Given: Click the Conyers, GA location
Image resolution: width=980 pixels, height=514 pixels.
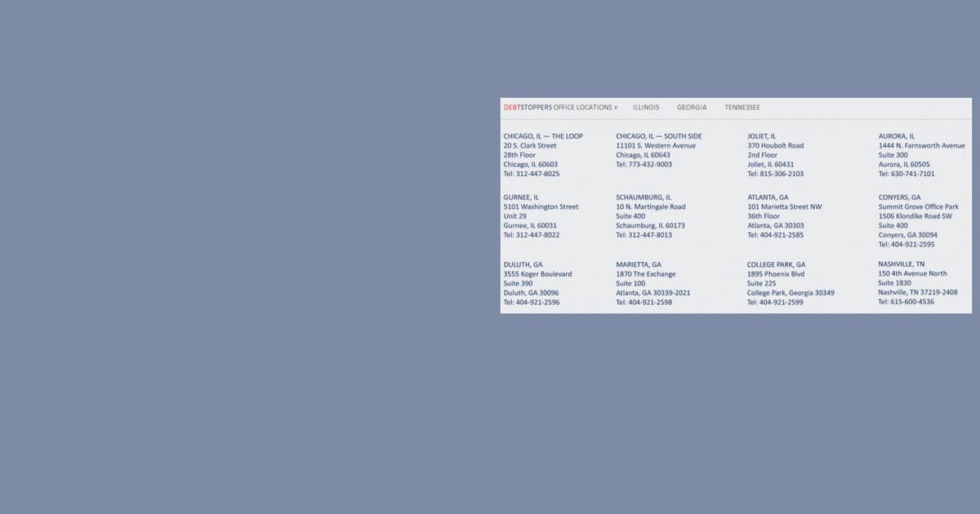Looking at the screenshot, I should 899,197.
